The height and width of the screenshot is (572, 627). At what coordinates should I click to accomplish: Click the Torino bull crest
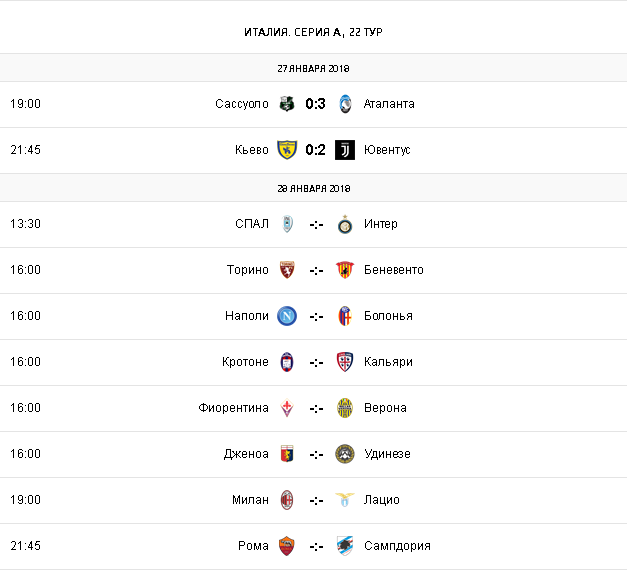pos(287,270)
